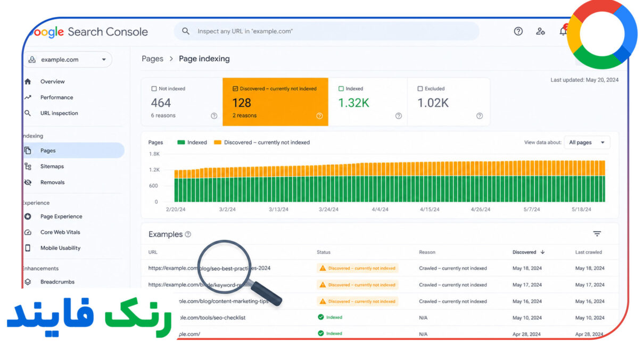Click the Overview home icon
The image size is (644, 351).
(28, 81)
